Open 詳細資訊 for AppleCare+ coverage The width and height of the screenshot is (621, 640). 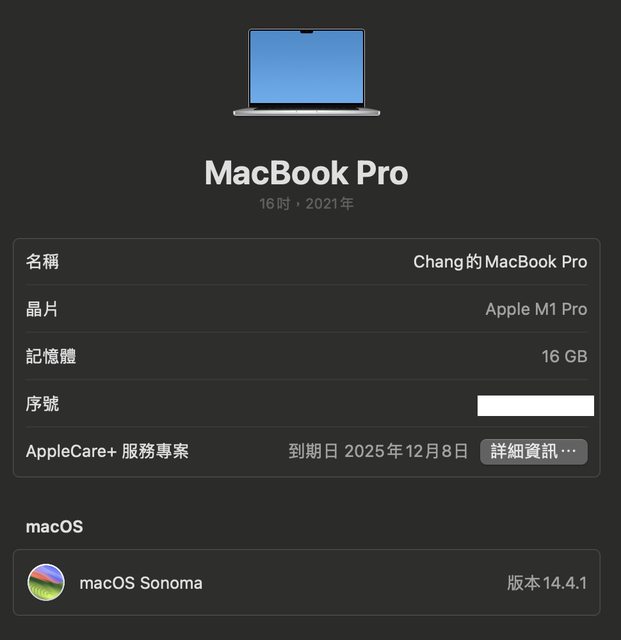click(534, 451)
